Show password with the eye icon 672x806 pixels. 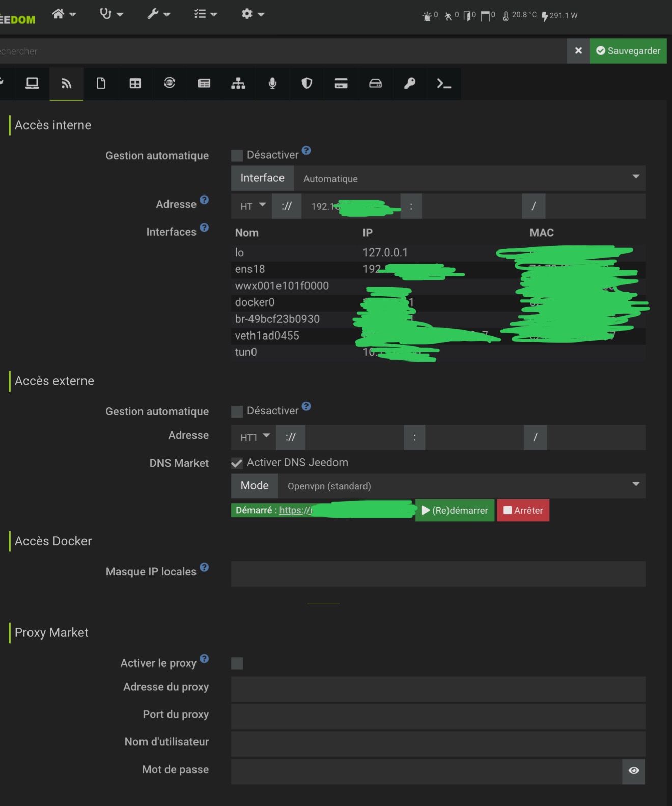click(x=633, y=771)
